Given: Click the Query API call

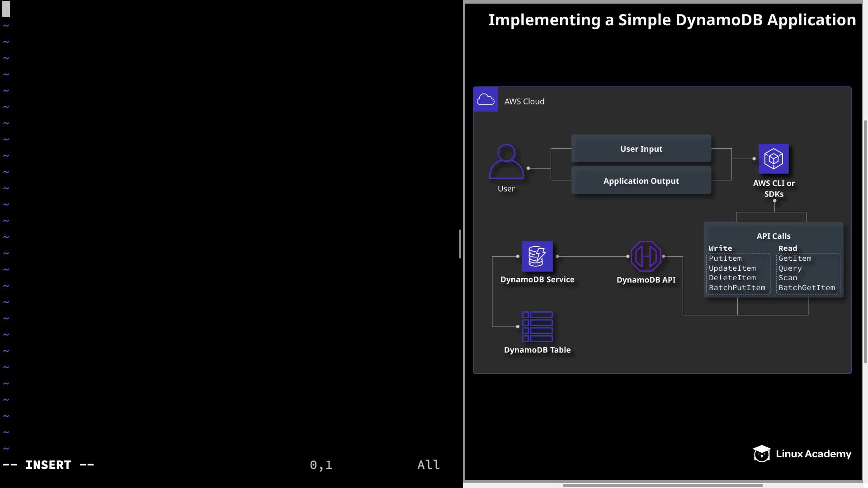Looking at the screenshot, I should 790,268.
